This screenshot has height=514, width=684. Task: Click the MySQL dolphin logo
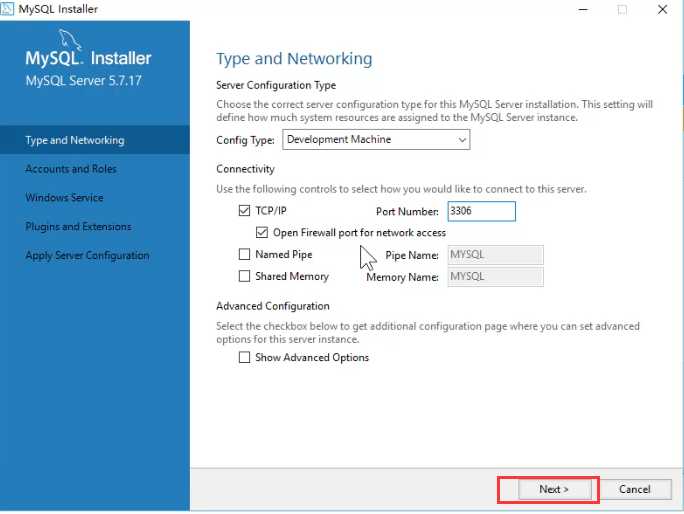[x=69, y=40]
